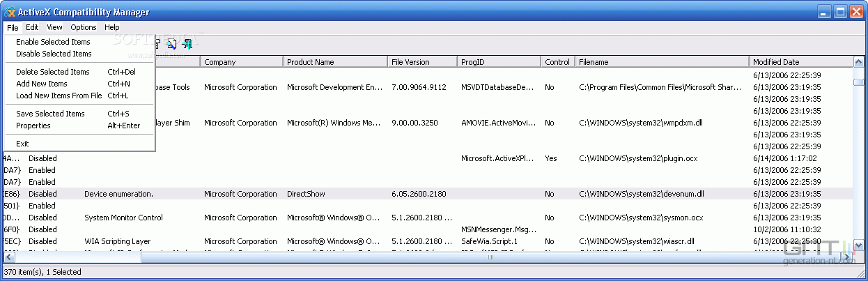Click the '370 item(s), 1 Selected' status text
868x281 pixels.
click(x=42, y=272)
